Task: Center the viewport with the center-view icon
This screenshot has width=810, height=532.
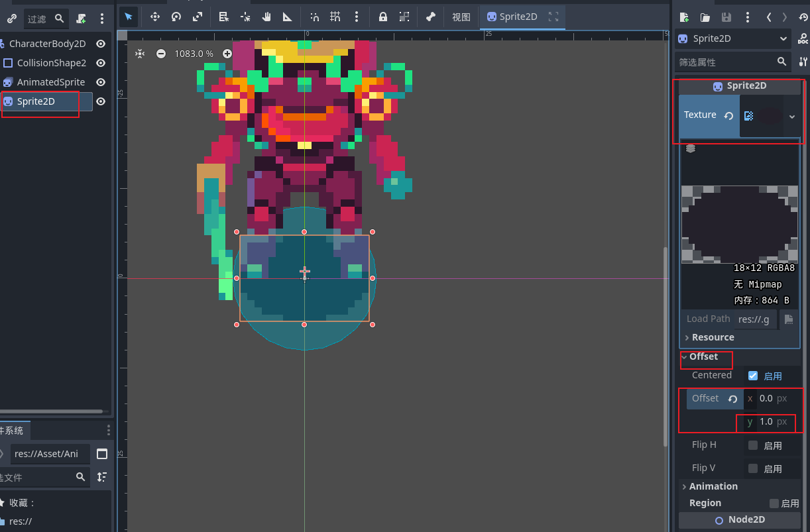Action: point(140,54)
